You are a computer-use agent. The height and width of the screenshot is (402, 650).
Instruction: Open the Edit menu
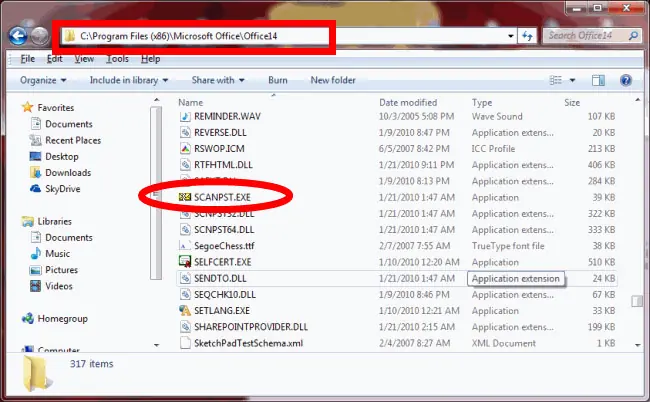55,59
